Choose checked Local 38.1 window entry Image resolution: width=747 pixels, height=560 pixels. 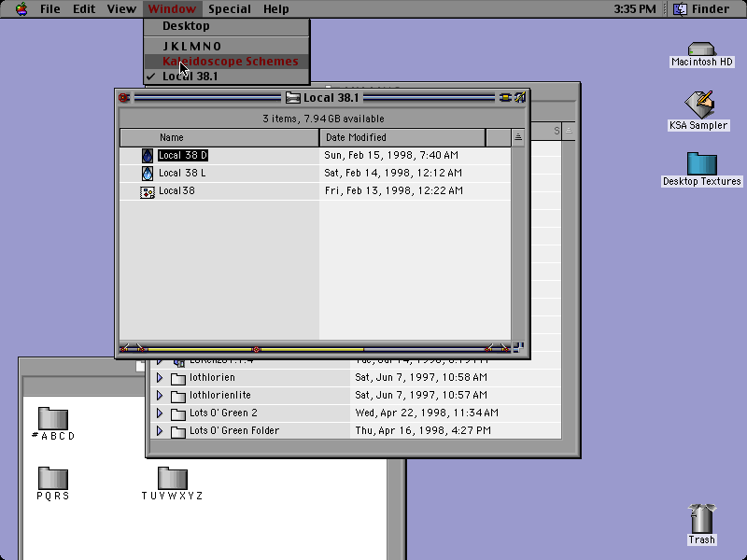(227, 77)
